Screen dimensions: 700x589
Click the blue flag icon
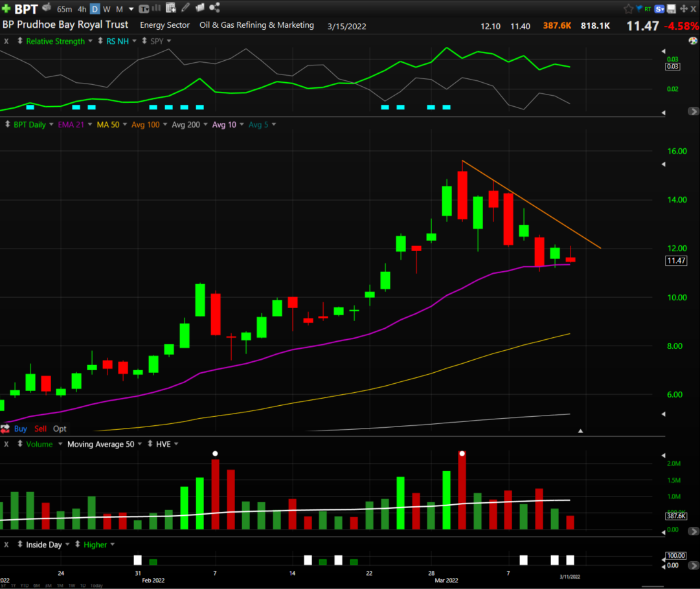tap(639, 8)
